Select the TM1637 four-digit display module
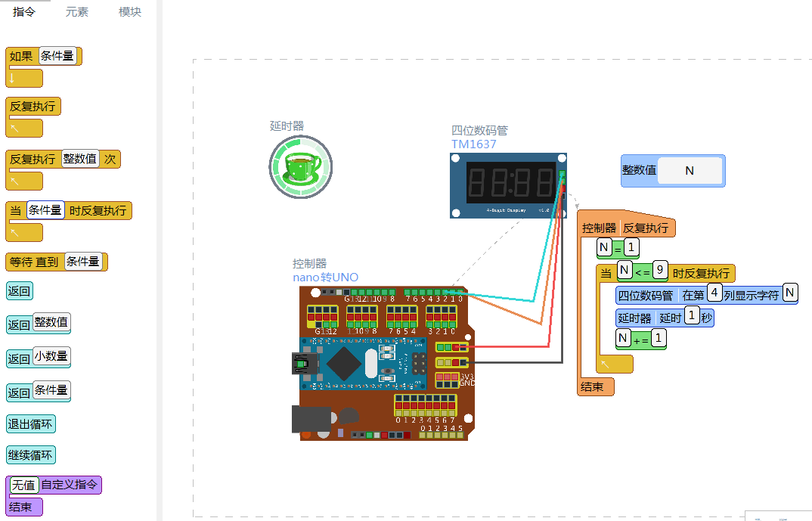This screenshot has height=521, width=812. pyautogui.click(x=507, y=184)
